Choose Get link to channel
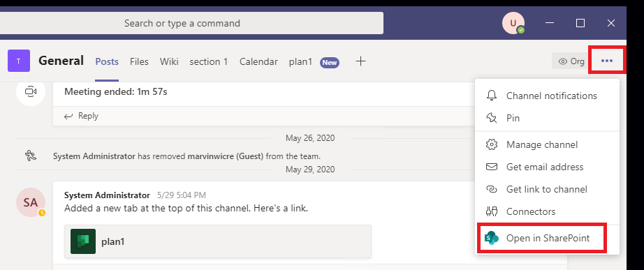This screenshot has width=644, height=270. coord(547,189)
